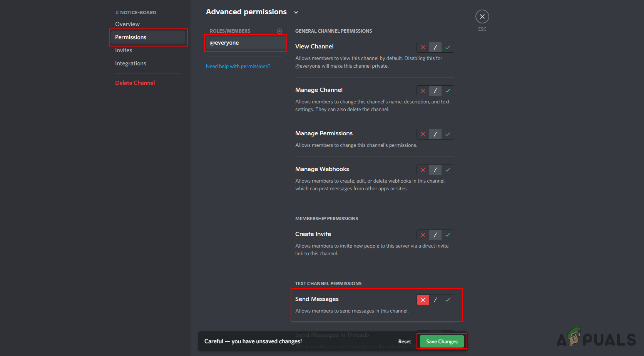Viewport: 644px width, 356px height.
Task: Allow Manage Webhooks with green checkmark
Action: pos(448,170)
